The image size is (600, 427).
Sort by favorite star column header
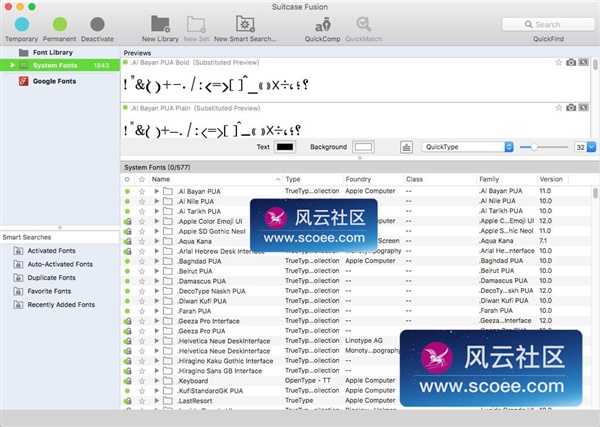pos(142,179)
